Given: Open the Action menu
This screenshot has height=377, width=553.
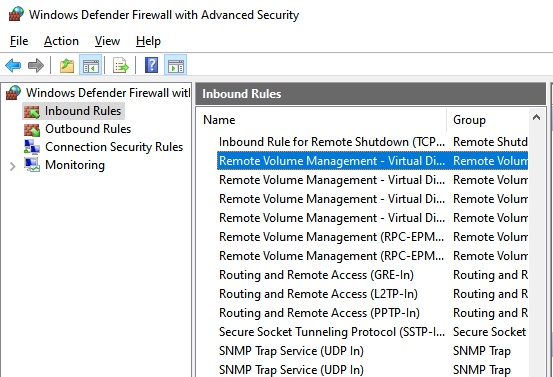Looking at the screenshot, I should 61,41.
